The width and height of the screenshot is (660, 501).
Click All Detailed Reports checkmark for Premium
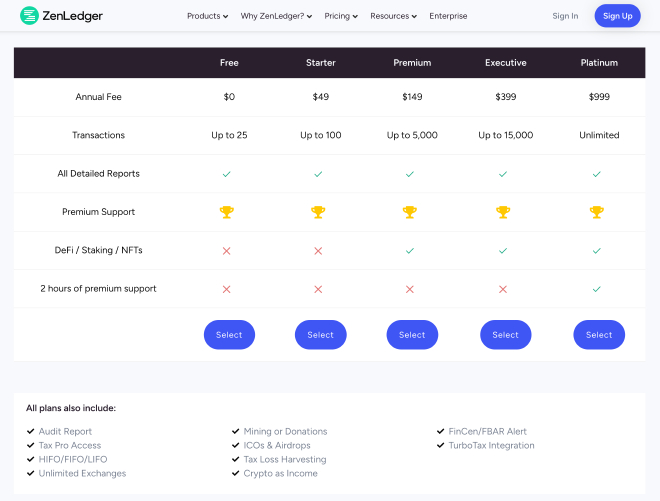pos(410,174)
